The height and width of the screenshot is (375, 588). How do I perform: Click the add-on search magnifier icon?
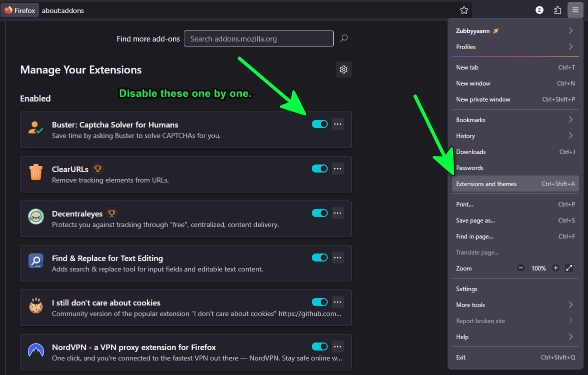[344, 38]
